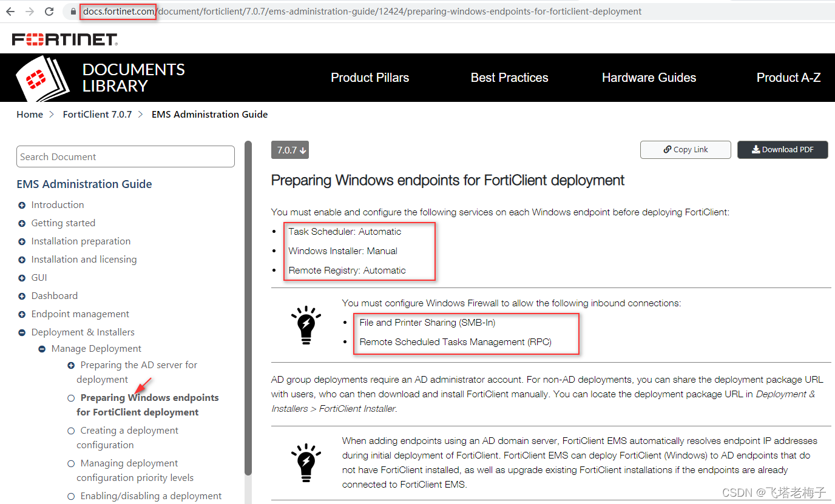Collapse the Deployment & Installers section
Screen dimensions: 835x504
[22, 332]
